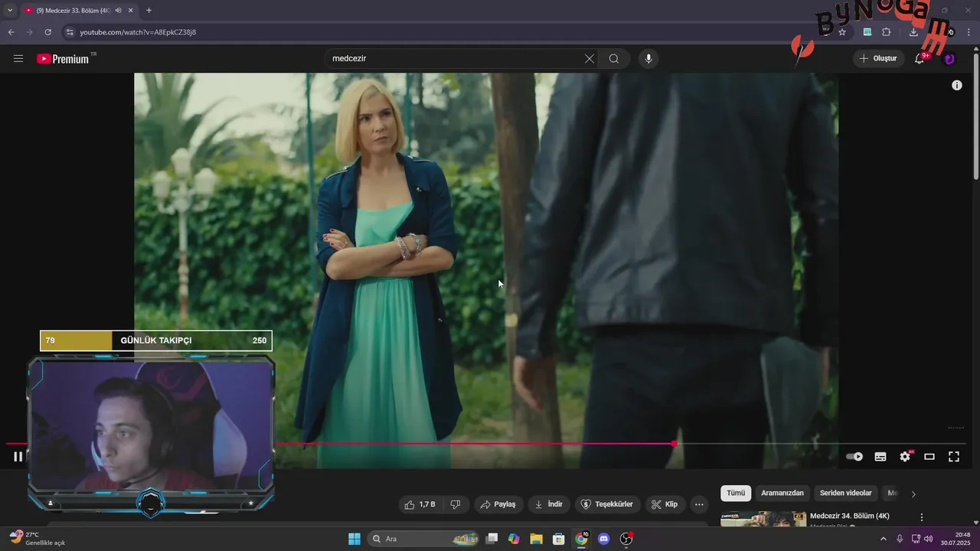This screenshot has height=551, width=980.
Task: Open Chrome three-dot menu
Action: [969, 32]
